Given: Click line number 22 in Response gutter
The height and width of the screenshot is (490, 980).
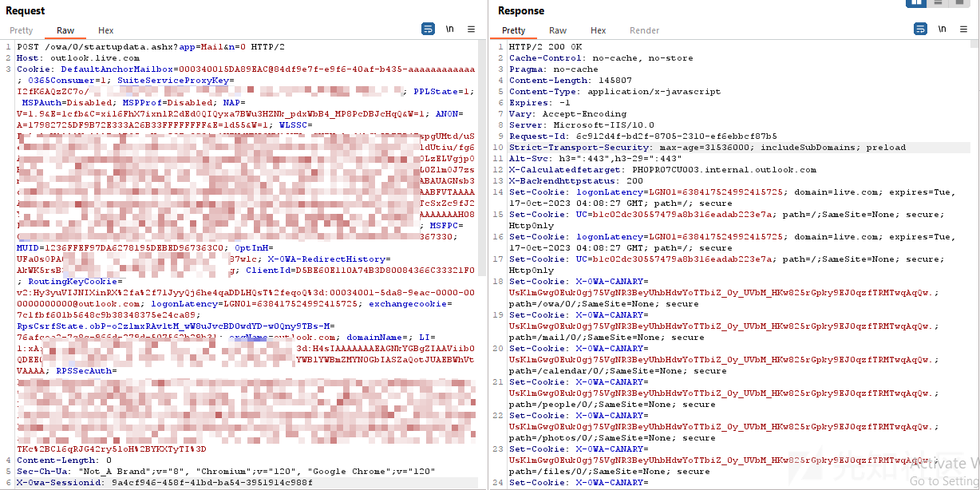Looking at the screenshot, I should pyautogui.click(x=498, y=416).
